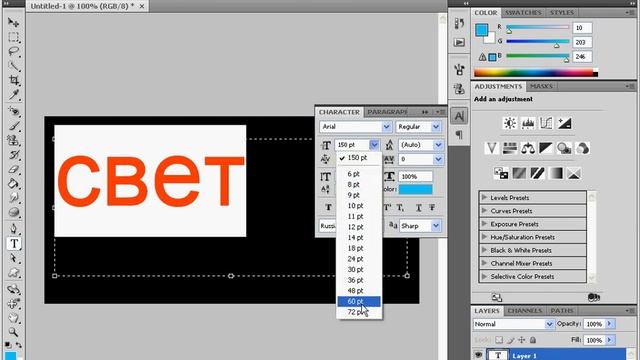
Task: Open the Paragraph panel dock icon
Action: (459, 134)
